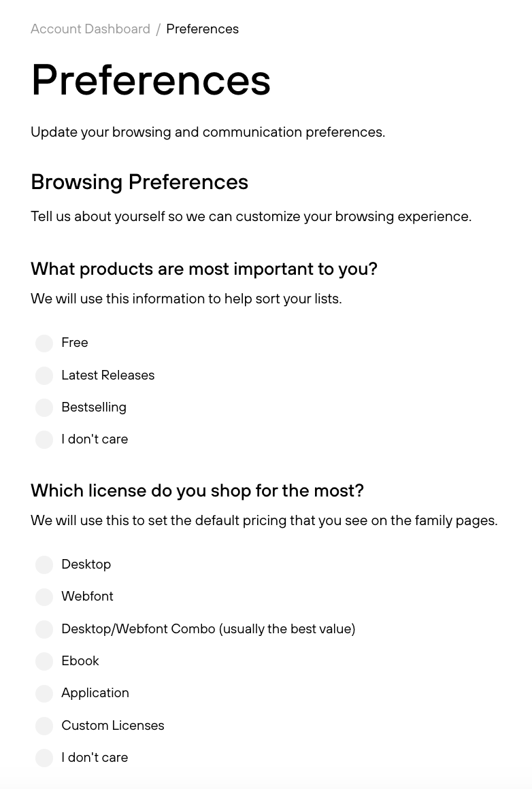Image resolution: width=532 pixels, height=789 pixels.
Task: Click the Preferences breadcrumb item
Action: coord(202,29)
